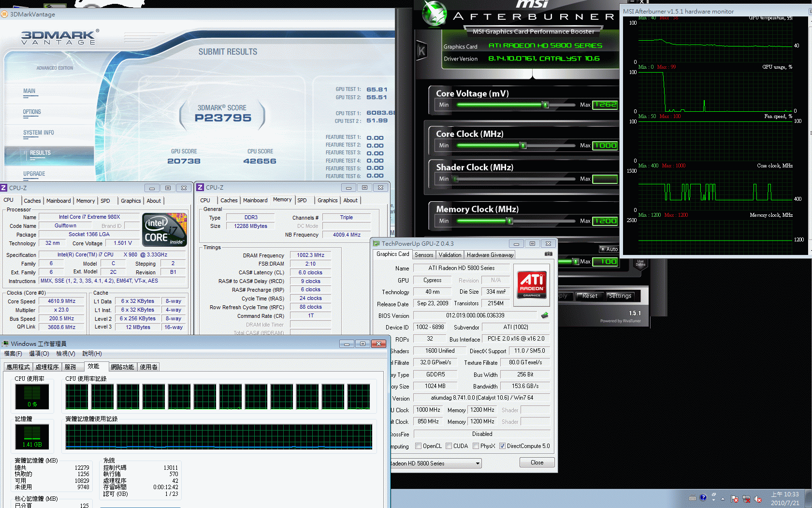
Task: Click the Afterburner green dragon logo
Action: coord(435,14)
